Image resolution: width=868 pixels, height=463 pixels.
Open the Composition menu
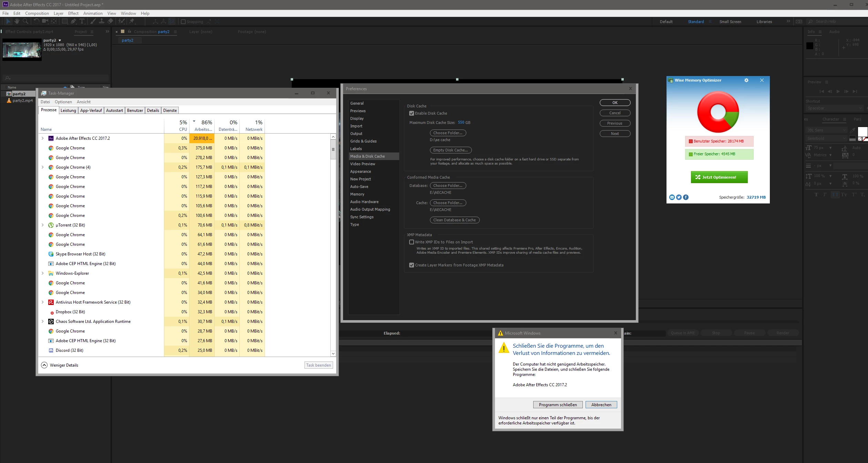[x=37, y=13]
